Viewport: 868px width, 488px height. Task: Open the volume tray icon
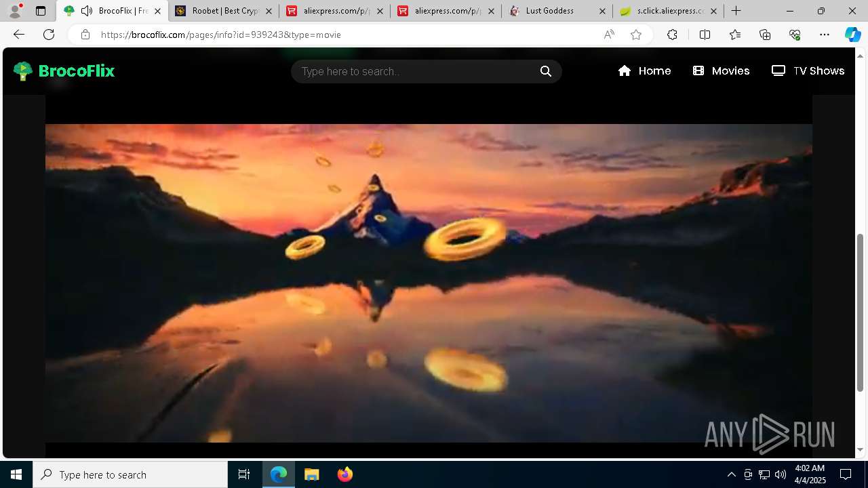[x=781, y=474]
